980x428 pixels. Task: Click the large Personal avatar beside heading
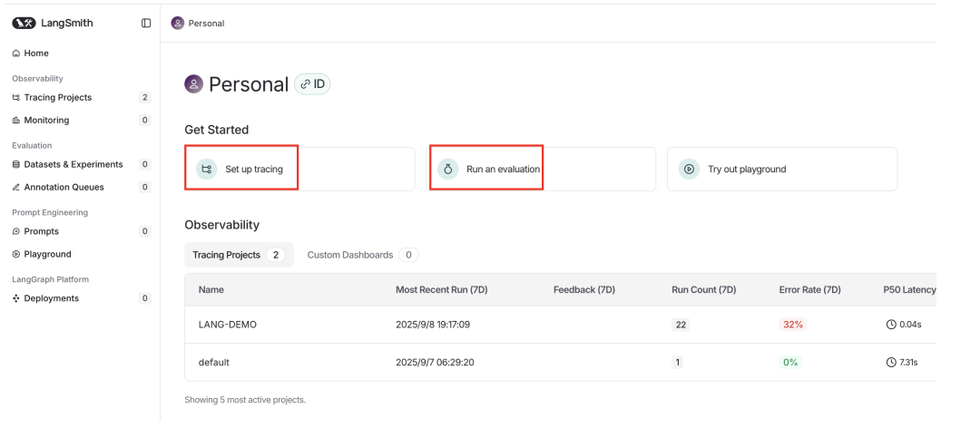(x=194, y=84)
